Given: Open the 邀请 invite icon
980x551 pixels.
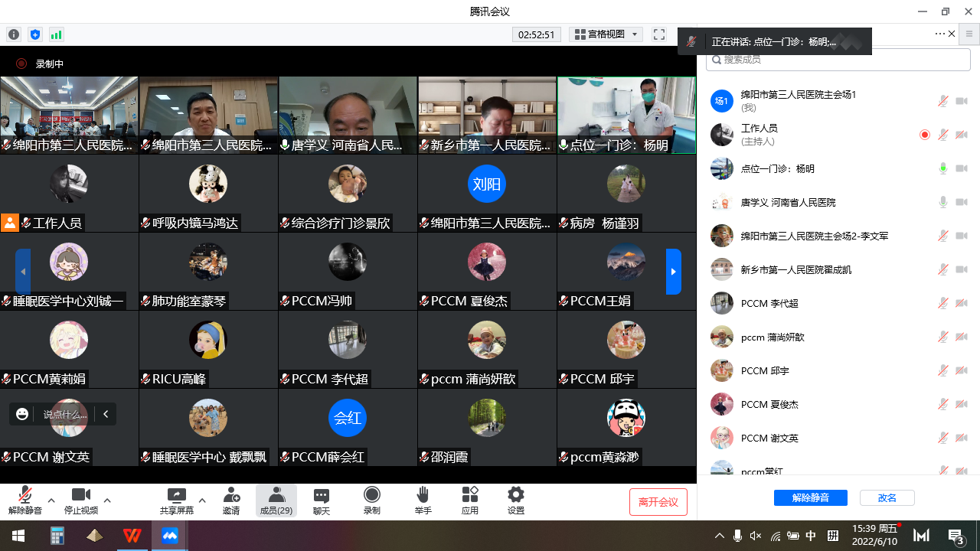Looking at the screenshot, I should click(x=231, y=496).
